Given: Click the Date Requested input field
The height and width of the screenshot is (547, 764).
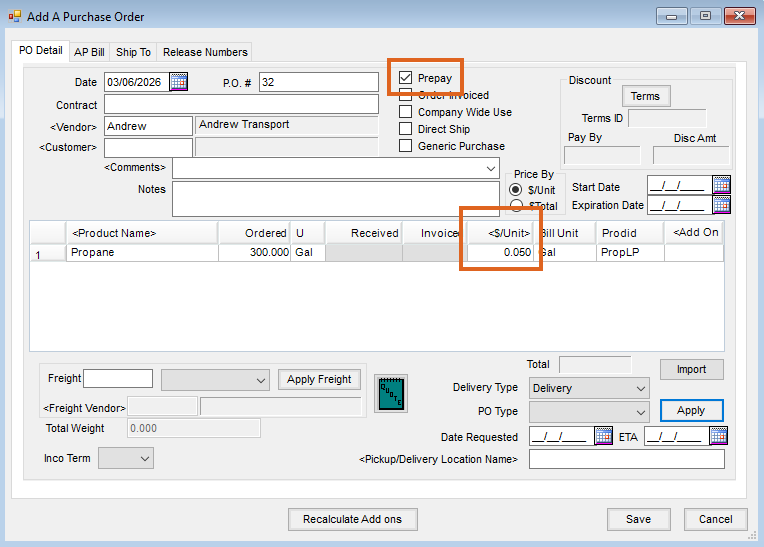Looking at the screenshot, I should tap(561, 436).
